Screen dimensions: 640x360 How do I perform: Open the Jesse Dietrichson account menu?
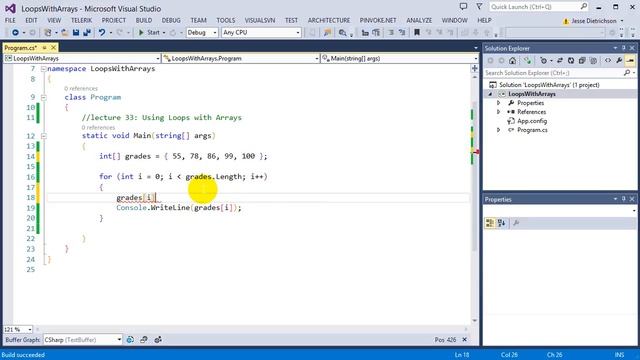pyautogui.click(x=593, y=20)
